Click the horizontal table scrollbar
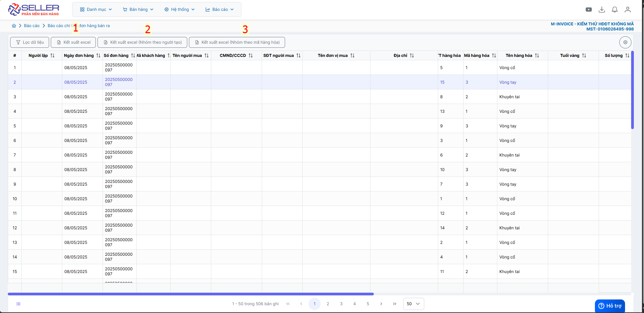Screen dimensions: 644x313 tap(191, 294)
